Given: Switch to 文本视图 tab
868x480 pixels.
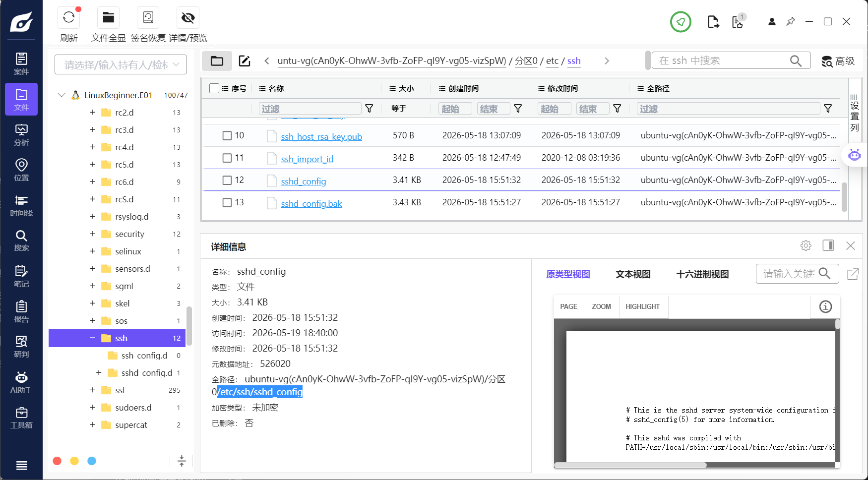Looking at the screenshot, I should 633,274.
